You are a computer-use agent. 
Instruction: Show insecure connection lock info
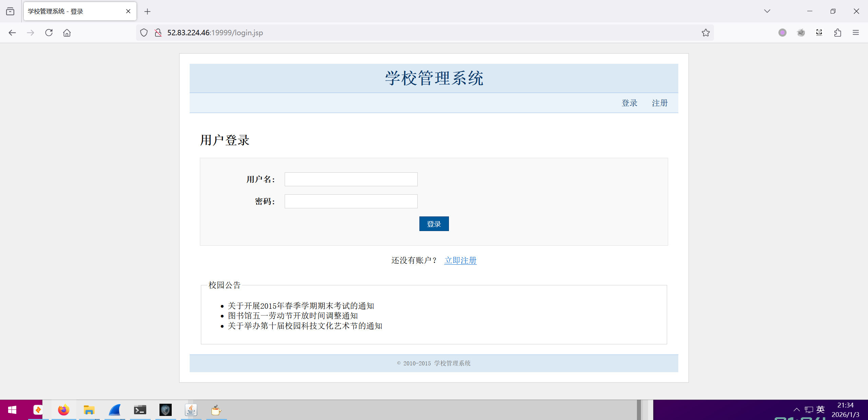point(158,33)
